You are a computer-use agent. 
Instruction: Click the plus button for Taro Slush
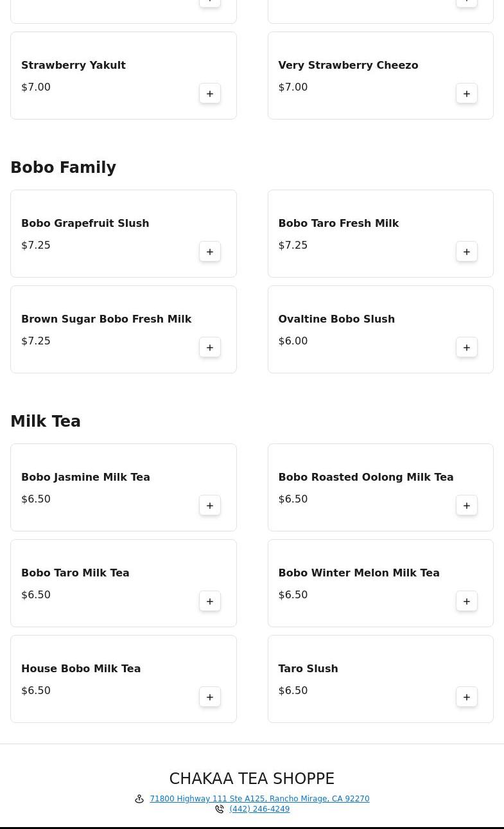click(467, 697)
